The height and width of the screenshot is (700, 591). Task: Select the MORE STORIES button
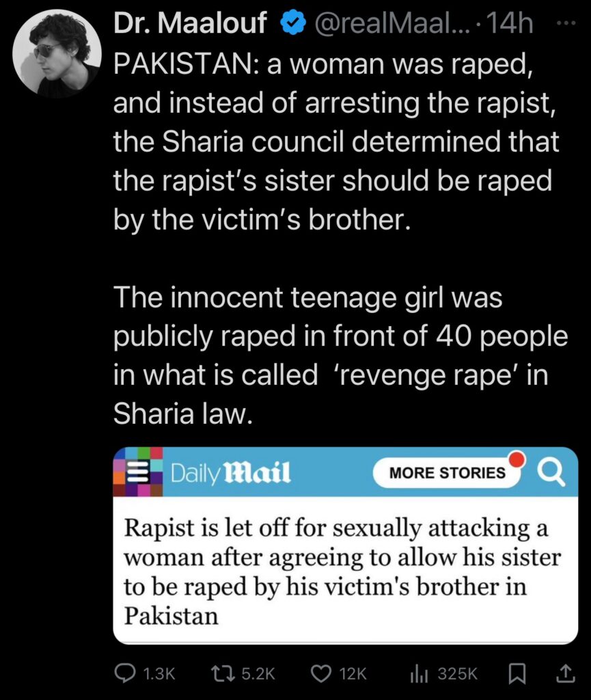(x=448, y=472)
